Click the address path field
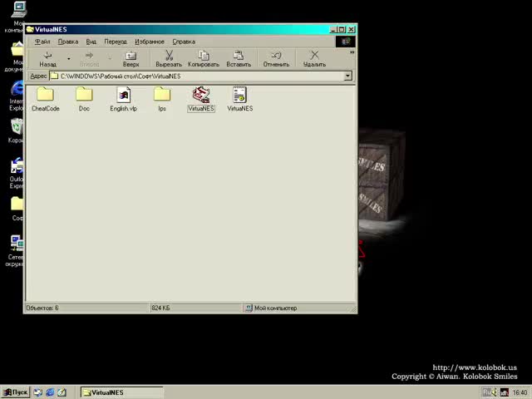The width and height of the screenshot is (532, 399). 199,76
